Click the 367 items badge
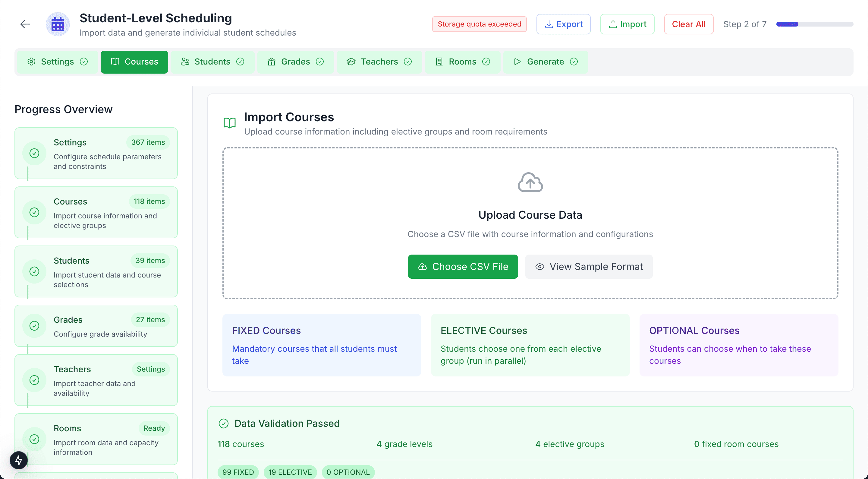This screenshot has height=479, width=868. 148,142
